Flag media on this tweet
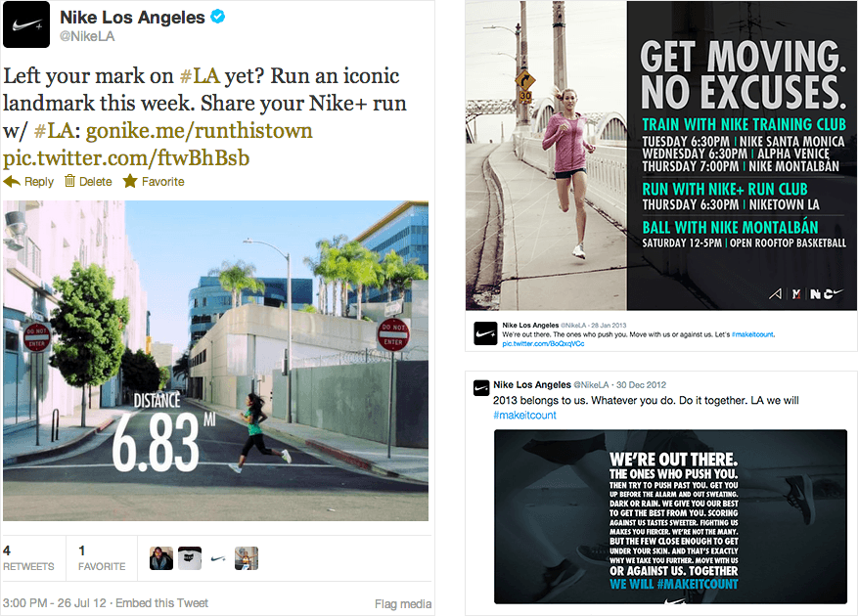 click(x=403, y=604)
